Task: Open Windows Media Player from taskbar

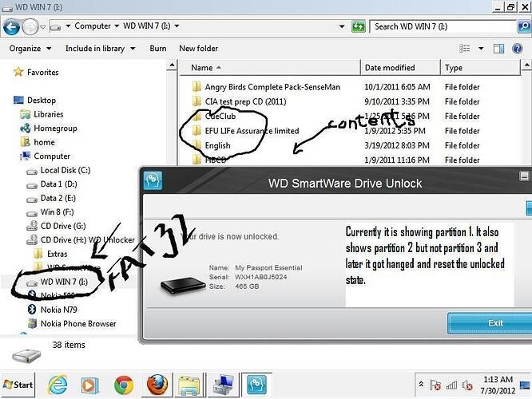Action: click(x=89, y=385)
